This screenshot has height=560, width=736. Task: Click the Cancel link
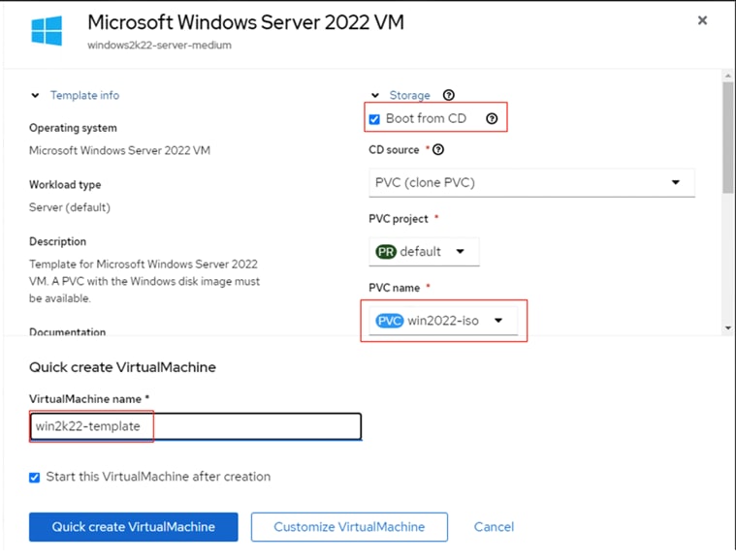click(494, 527)
